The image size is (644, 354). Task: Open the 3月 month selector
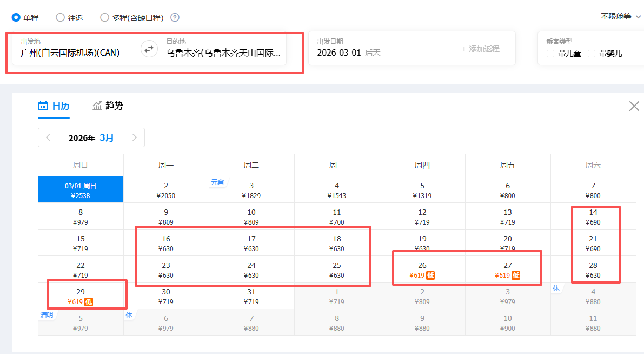(x=107, y=137)
